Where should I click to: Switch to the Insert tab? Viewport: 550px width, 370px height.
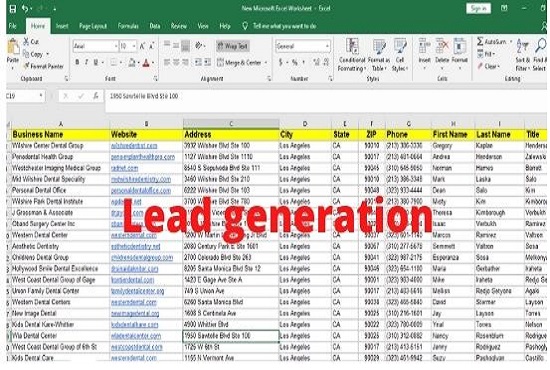pyautogui.click(x=62, y=26)
